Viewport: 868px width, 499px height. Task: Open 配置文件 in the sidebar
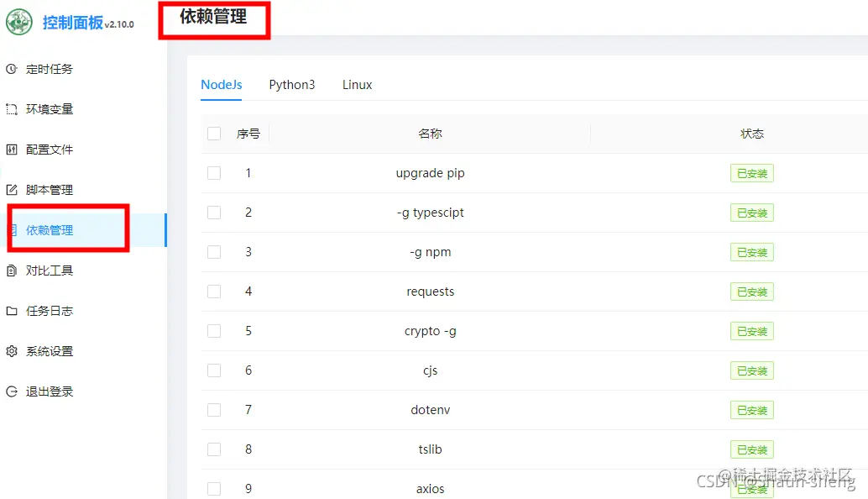(50, 150)
